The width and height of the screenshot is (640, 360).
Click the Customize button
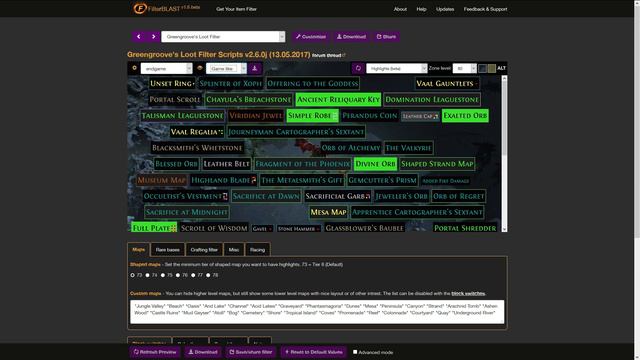click(311, 37)
